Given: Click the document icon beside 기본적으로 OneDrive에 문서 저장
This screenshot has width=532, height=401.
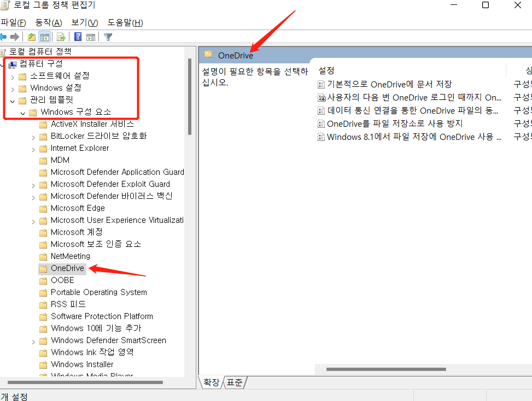Looking at the screenshot, I should 321,84.
